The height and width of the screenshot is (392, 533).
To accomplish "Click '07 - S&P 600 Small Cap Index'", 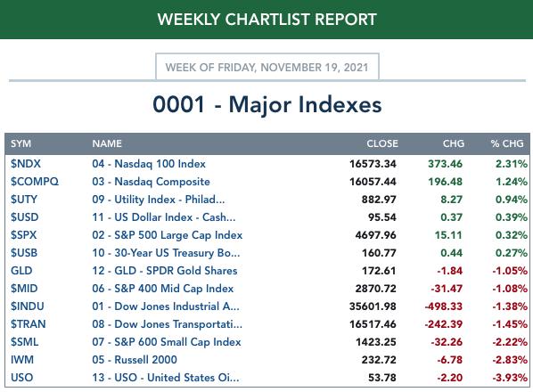I will 167,342.
